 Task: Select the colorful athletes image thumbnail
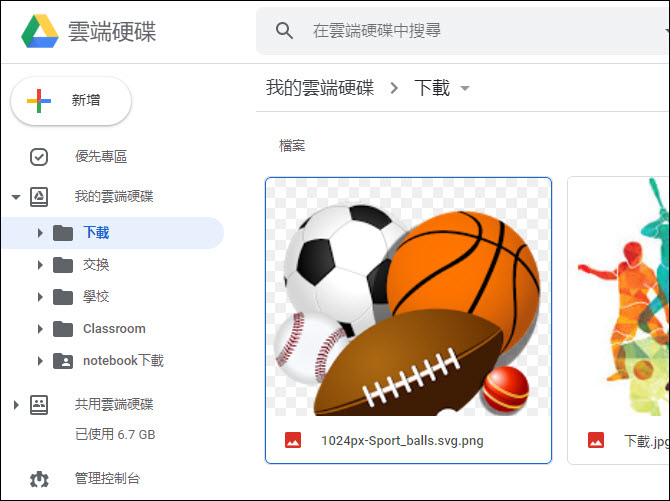(x=619, y=297)
